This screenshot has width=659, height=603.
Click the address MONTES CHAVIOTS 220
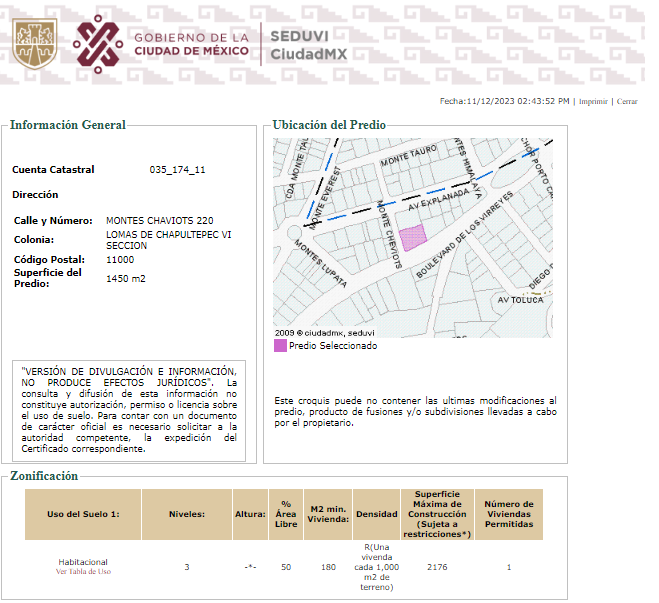pos(160,221)
